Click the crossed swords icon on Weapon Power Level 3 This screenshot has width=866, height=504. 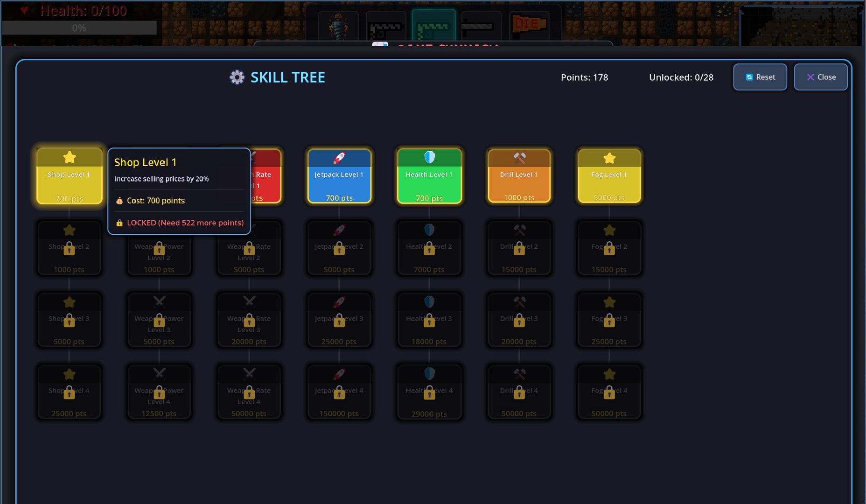pos(159,302)
